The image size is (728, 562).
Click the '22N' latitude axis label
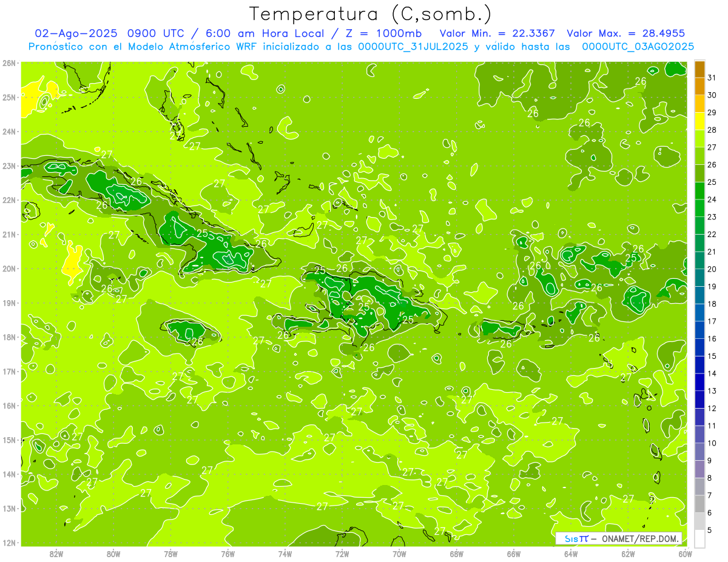click(8, 200)
